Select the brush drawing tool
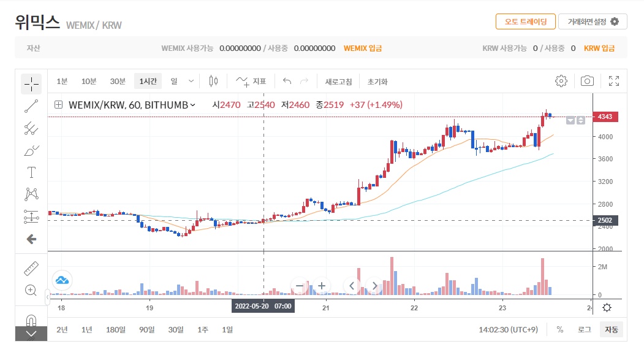 tap(31, 150)
